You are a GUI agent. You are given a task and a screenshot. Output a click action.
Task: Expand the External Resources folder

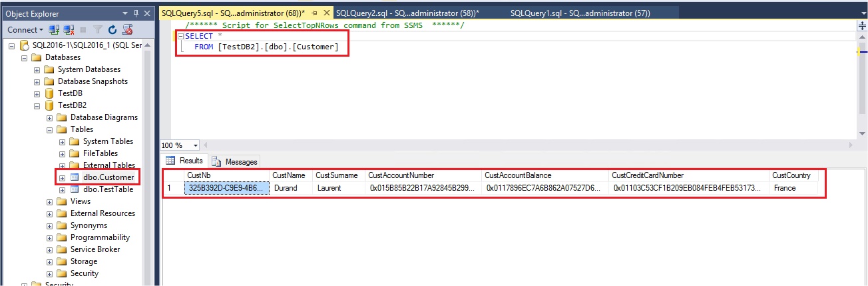point(50,213)
